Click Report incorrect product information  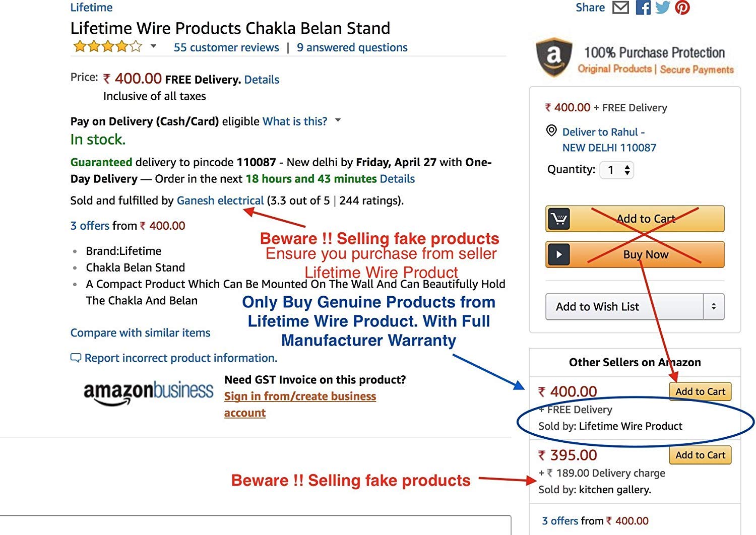[x=180, y=358]
